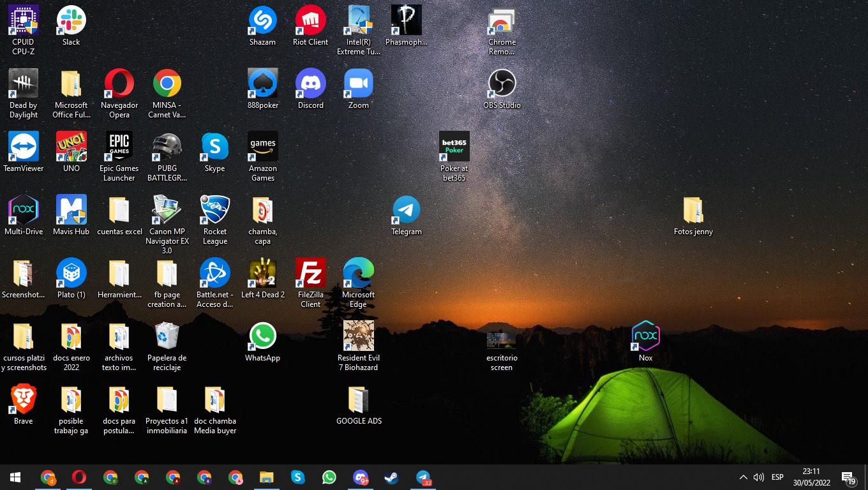
Task: Launch the Brave browser shortcut
Action: pyautogui.click(x=24, y=399)
